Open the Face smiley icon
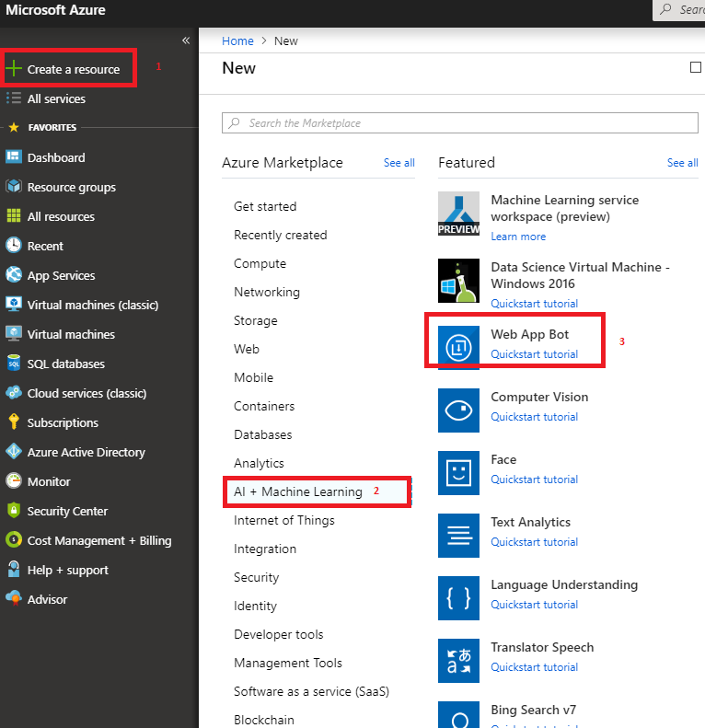Image resolution: width=705 pixels, height=728 pixels. coord(458,473)
